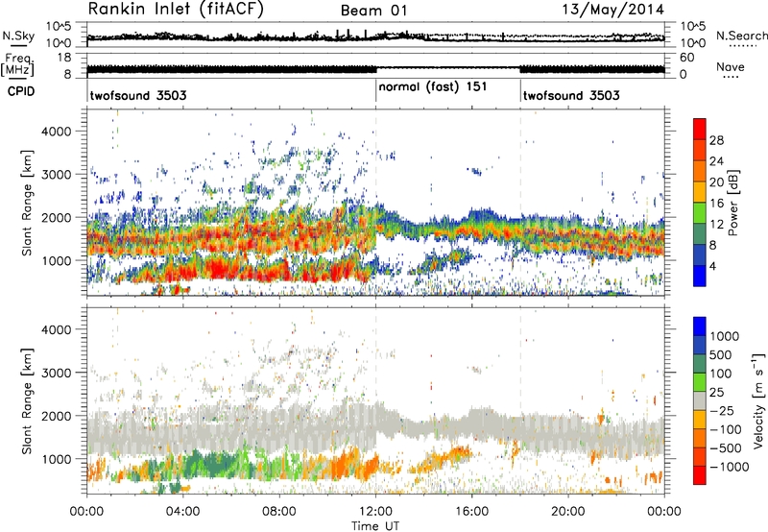Click the black frequency band in the Freq panel

click(x=231, y=69)
